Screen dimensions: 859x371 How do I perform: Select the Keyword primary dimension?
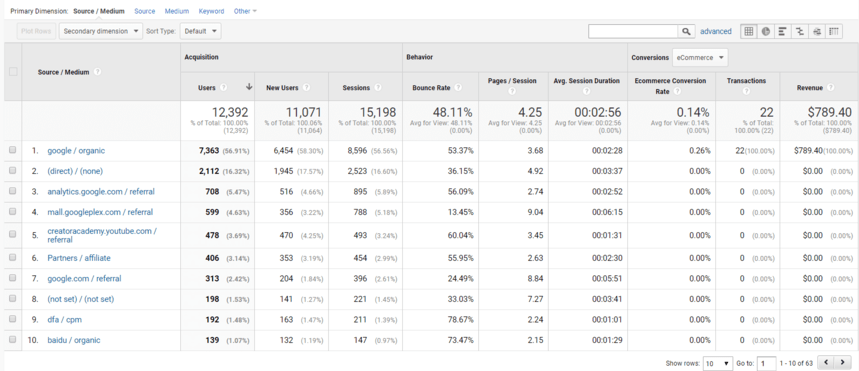211,11
